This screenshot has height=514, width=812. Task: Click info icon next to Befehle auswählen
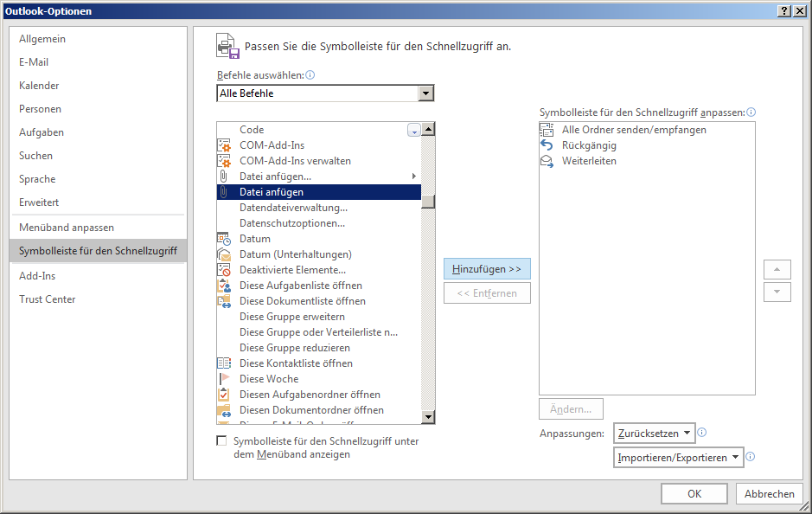click(x=310, y=75)
